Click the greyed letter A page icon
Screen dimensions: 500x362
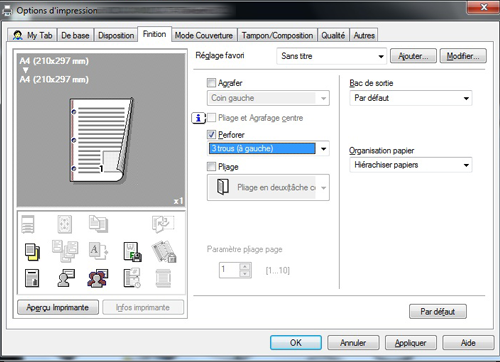[97, 251]
